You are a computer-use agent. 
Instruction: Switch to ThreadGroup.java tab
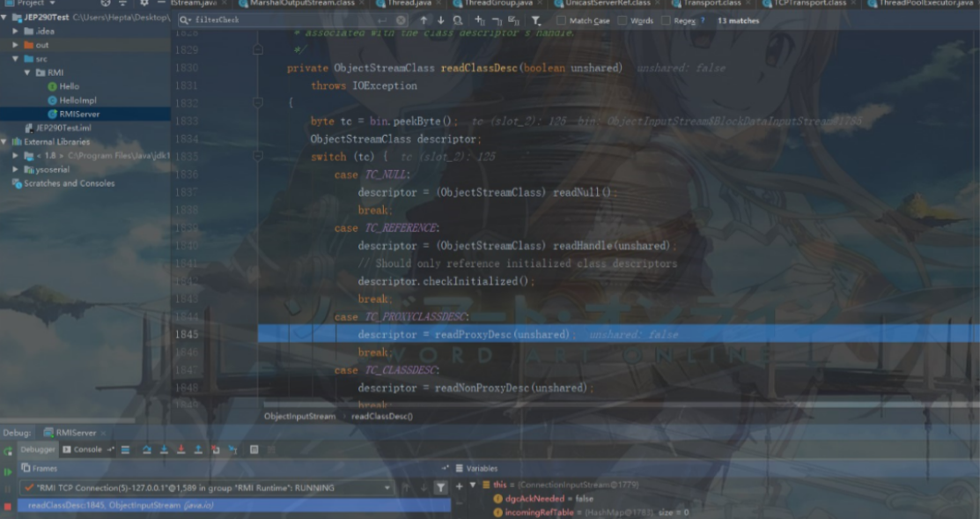click(498, 4)
